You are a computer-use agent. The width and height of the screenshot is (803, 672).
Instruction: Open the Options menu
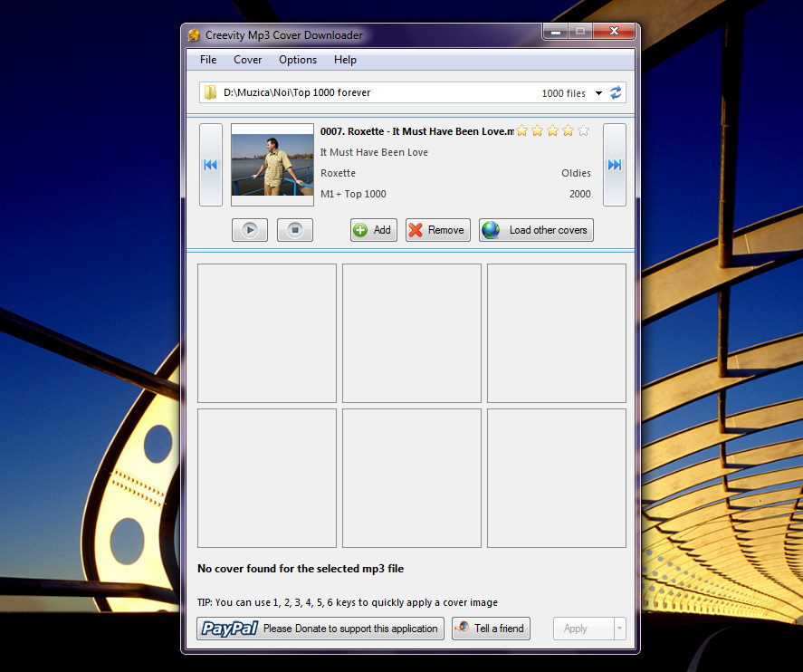tap(298, 60)
